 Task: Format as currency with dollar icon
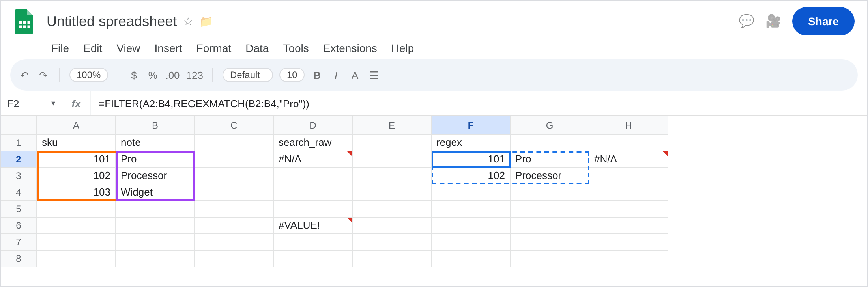134,75
